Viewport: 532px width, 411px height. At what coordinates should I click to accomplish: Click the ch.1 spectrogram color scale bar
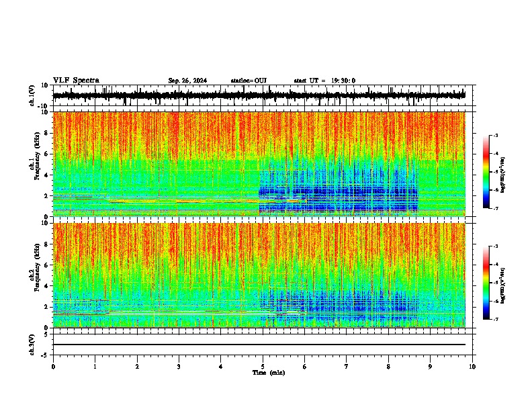click(x=486, y=172)
